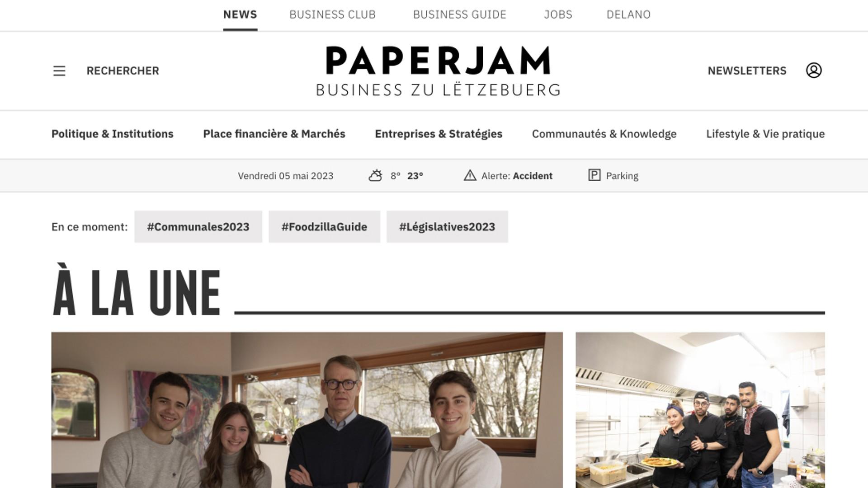Click the Paperjam logo
Screen dimensions: 868x488
(438, 71)
